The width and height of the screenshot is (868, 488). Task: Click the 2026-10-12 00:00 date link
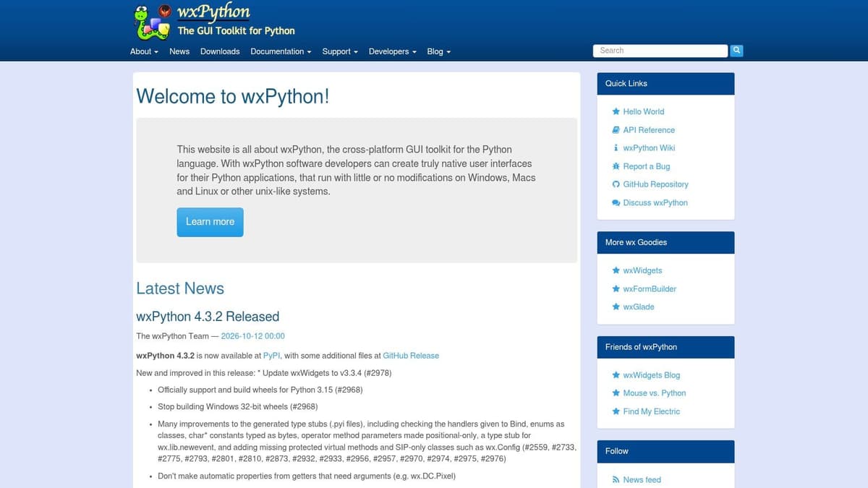click(252, 336)
